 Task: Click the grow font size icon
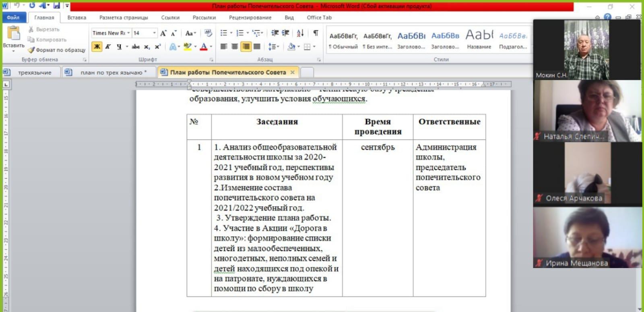[x=163, y=33]
